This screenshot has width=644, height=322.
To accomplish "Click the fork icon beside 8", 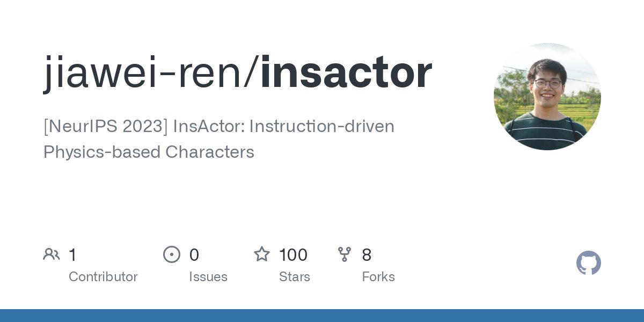I will pyautogui.click(x=345, y=254).
